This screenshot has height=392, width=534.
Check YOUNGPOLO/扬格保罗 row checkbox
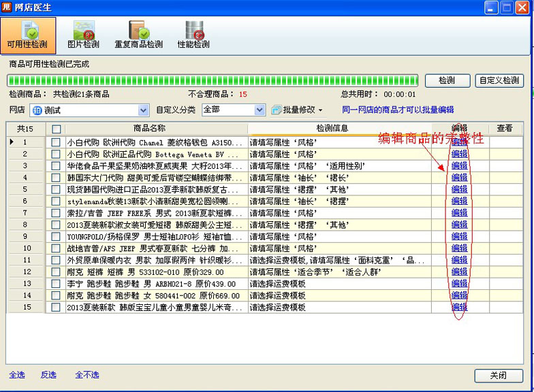point(56,237)
